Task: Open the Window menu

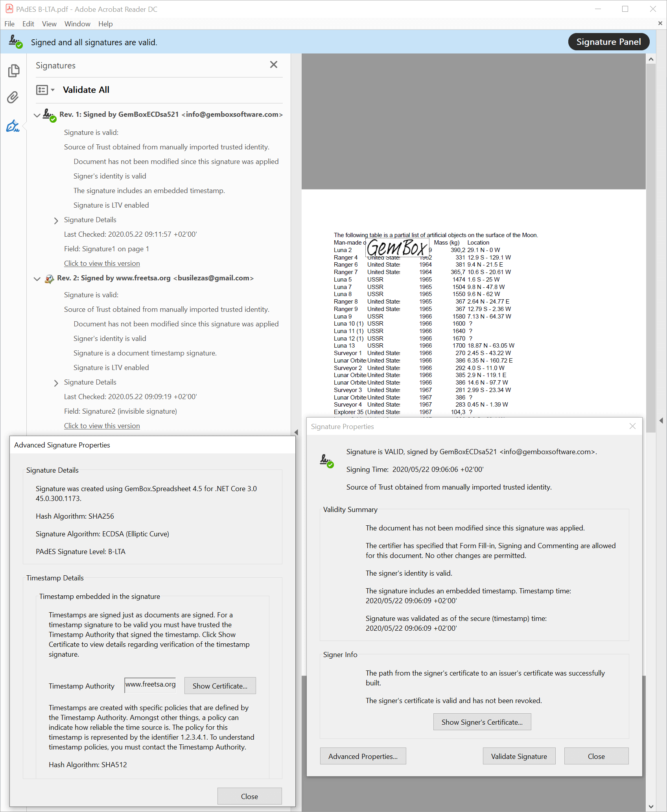Action: 77,24
